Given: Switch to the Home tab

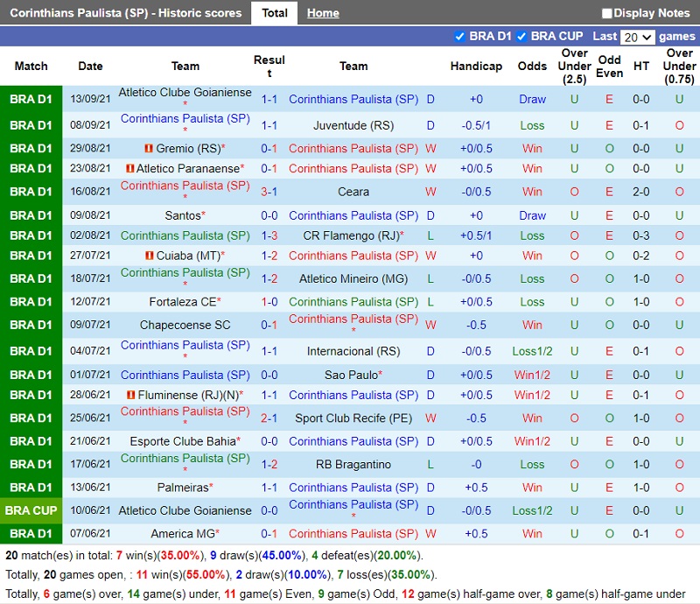Looking at the screenshot, I should [x=323, y=13].
